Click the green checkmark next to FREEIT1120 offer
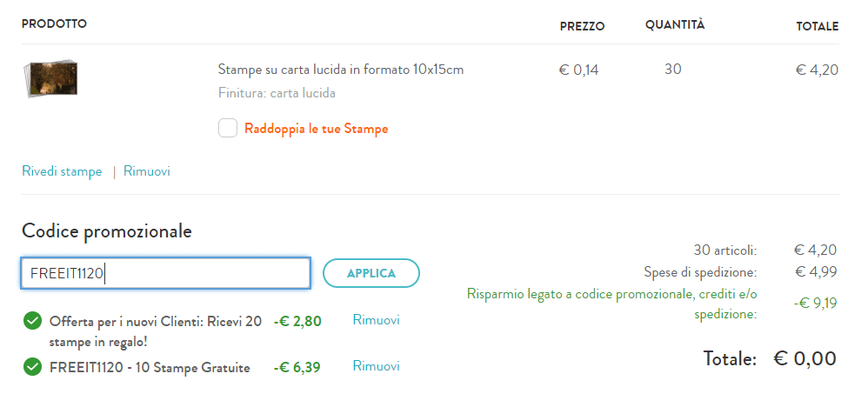Image resolution: width=868 pixels, height=394 pixels. (x=32, y=367)
